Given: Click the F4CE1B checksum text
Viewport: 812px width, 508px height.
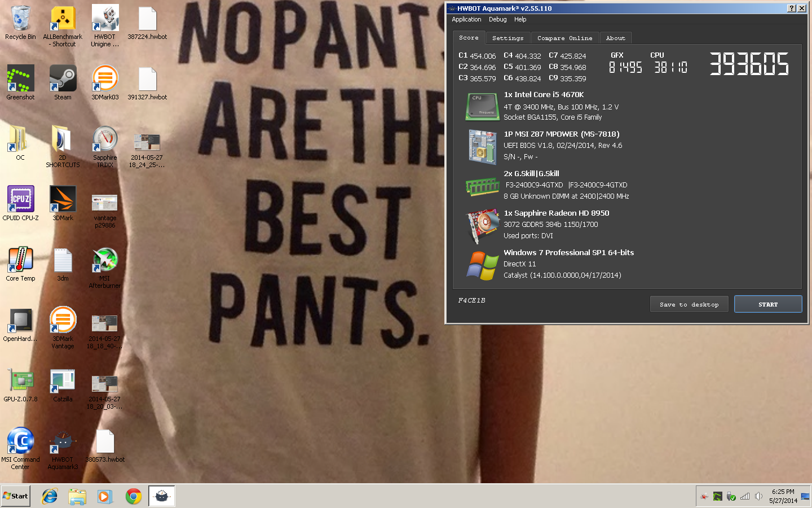Looking at the screenshot, I should (x=471, y=300).
